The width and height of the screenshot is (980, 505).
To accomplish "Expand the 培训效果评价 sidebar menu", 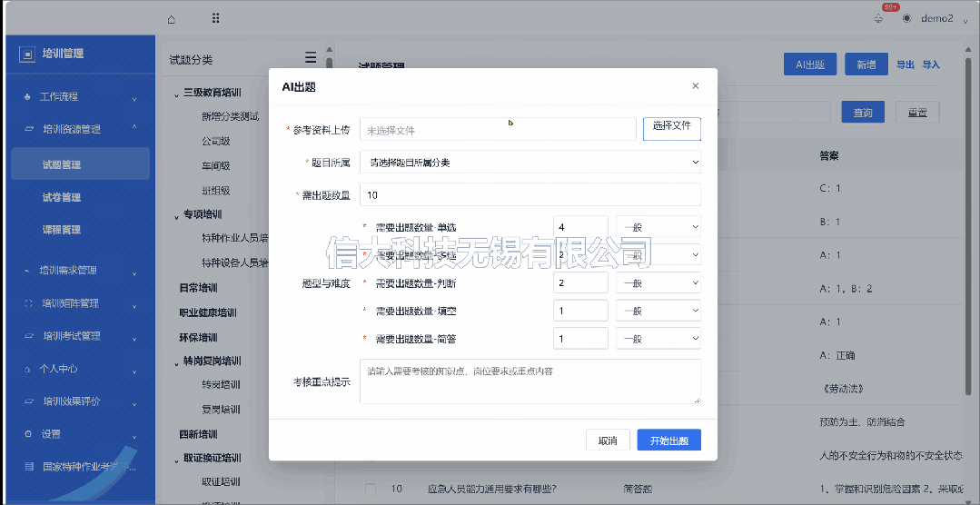I will click(134, 404).
